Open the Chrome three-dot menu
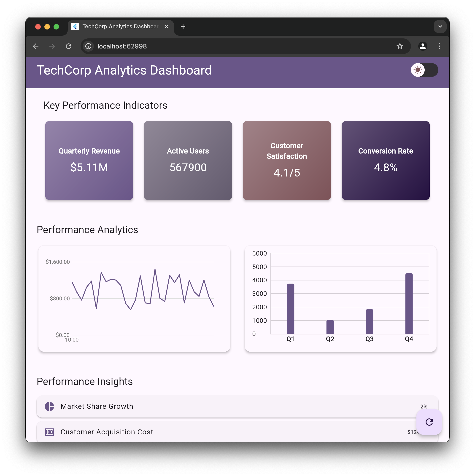This screenshot has width=475, height=476. 439,46
